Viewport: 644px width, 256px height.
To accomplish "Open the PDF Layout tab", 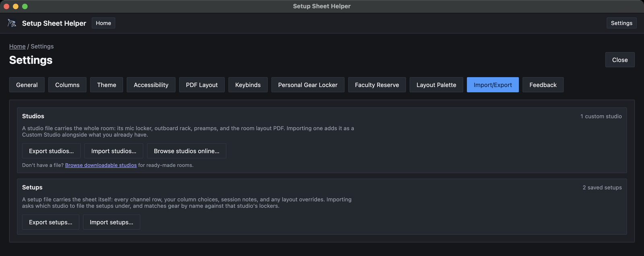I will (202, 85).
